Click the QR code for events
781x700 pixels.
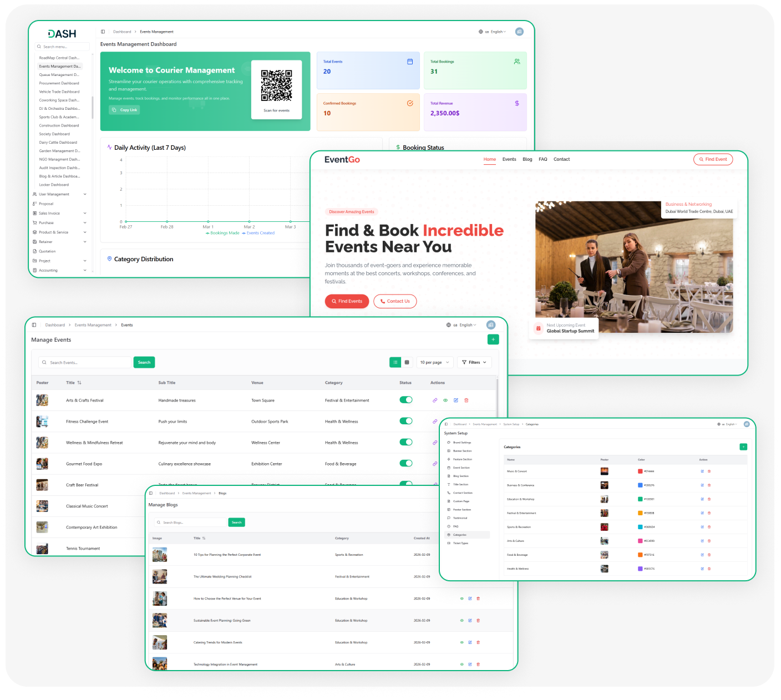point(276,85)
